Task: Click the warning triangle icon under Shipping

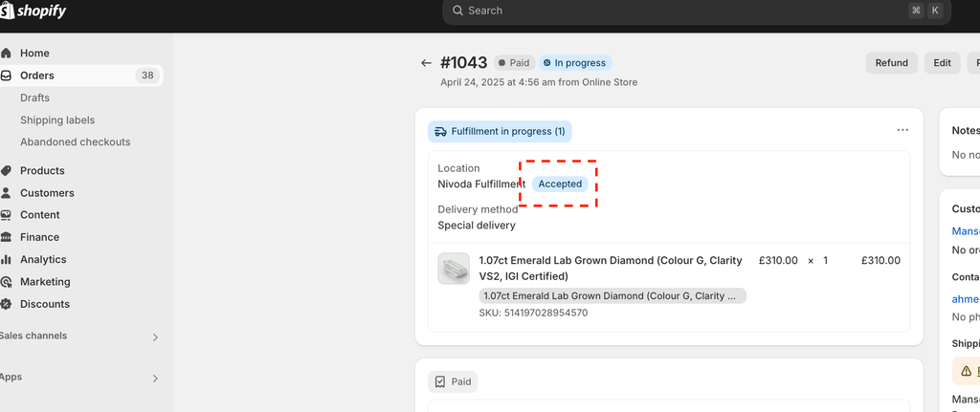Action: tap(966, 371)
